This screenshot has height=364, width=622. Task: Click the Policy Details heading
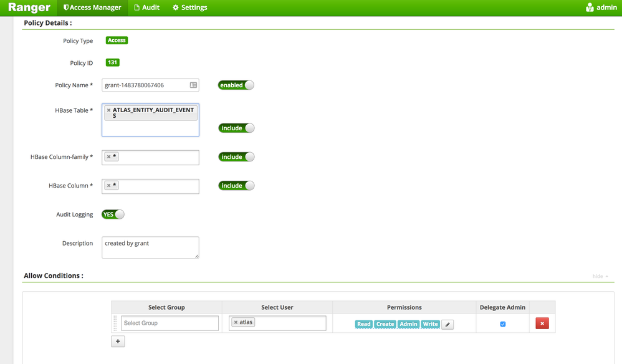coord(48,23)
